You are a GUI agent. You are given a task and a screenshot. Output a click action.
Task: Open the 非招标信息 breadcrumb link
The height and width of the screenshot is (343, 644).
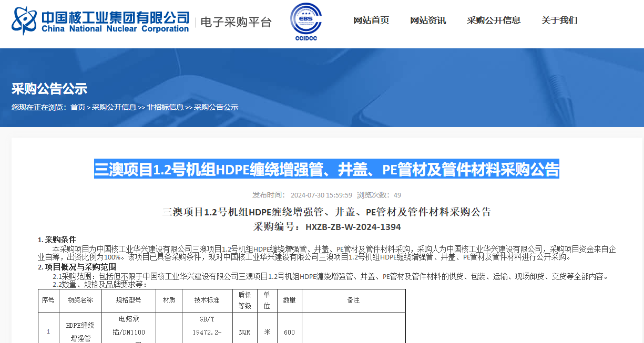click(165, 107)
